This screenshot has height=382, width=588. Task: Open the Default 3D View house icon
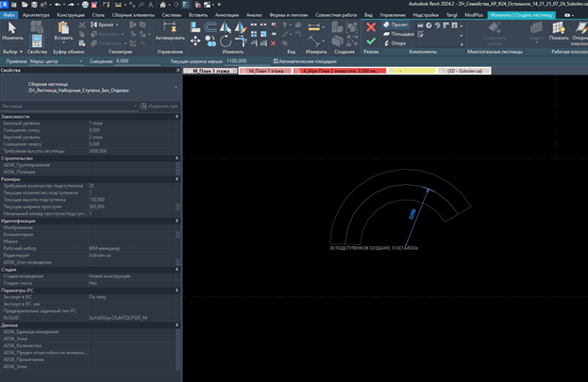click(162, 5)
